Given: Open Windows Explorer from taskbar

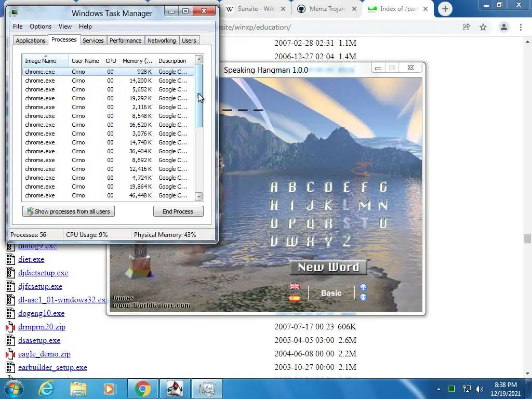Looking at the screenshot, I should click(x=78, y=389).
